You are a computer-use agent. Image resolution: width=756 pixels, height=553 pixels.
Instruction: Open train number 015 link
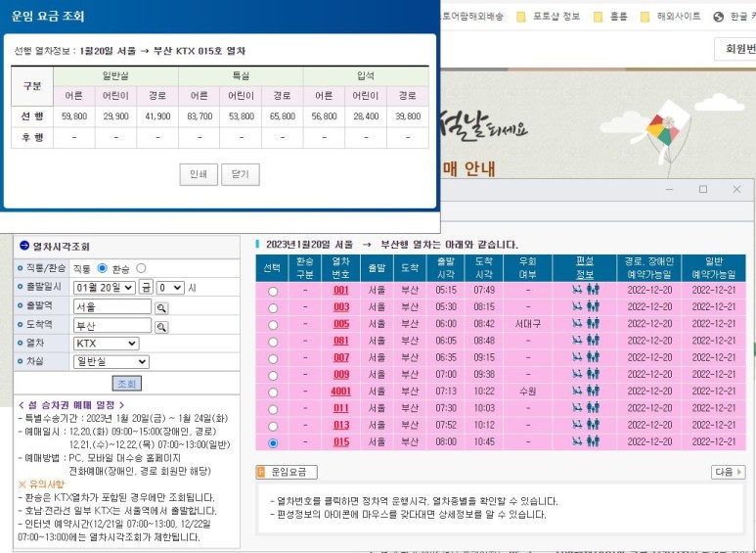coord(341,442)
